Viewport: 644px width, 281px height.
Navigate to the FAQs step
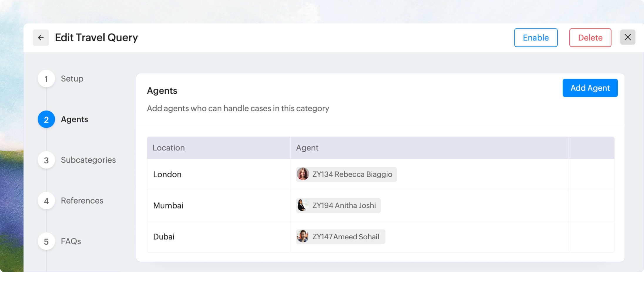click(x=71, y=241)
